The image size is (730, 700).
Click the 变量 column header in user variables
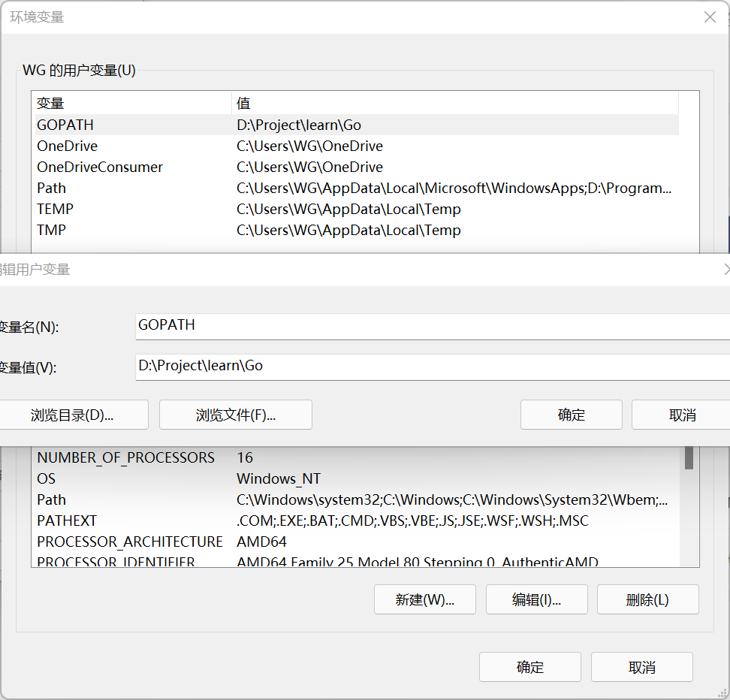tap(131, 104)
